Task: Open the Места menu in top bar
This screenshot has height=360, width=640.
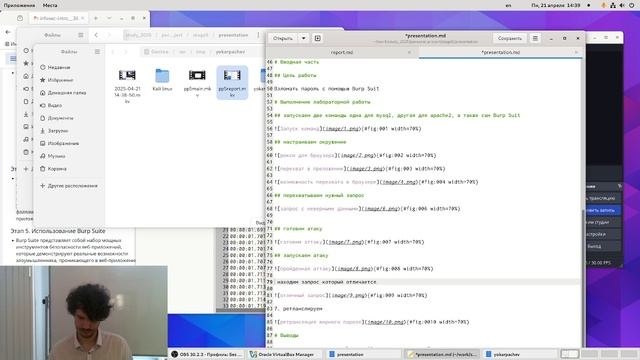Action: [50, 5]
